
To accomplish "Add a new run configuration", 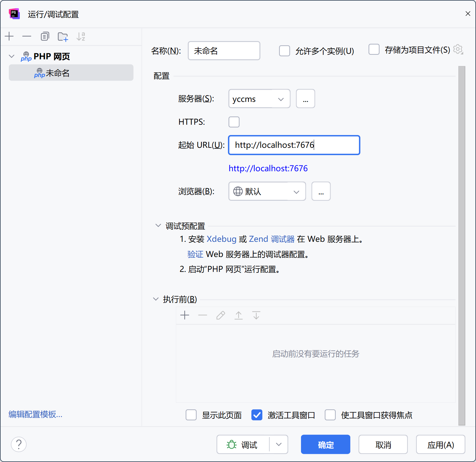I will (9, 36).
